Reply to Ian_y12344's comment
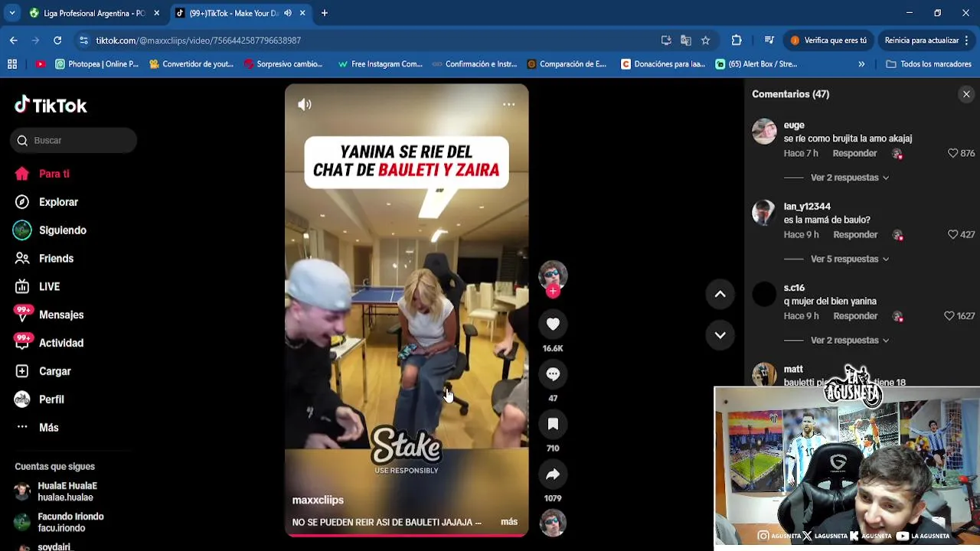 pyautogui.click(x=855, y=234)
